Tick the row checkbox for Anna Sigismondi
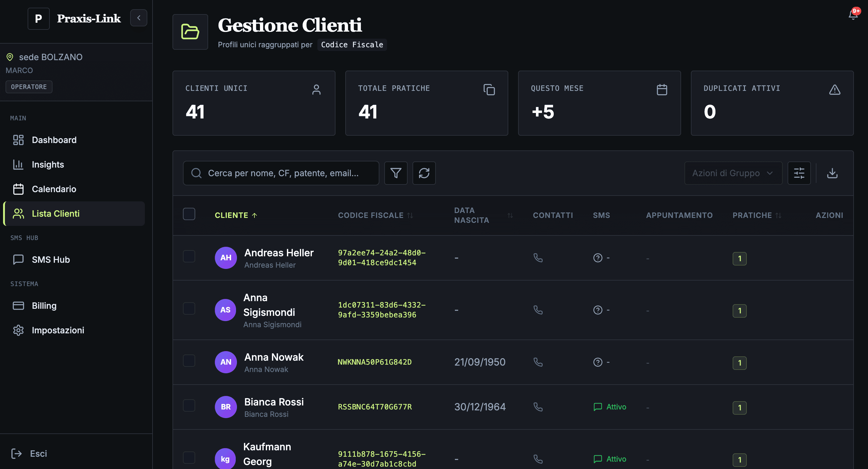Image resolution: width=868 pixels, height=469 pixels. 189,308
